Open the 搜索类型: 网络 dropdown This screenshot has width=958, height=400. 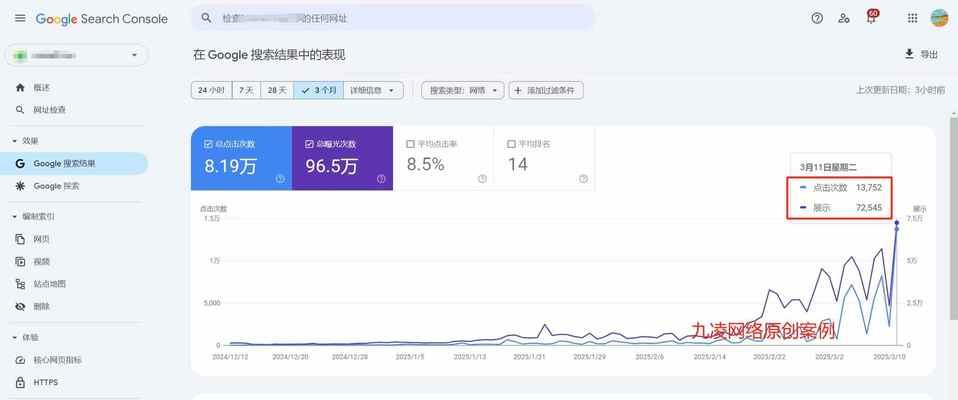click(463, 90)
